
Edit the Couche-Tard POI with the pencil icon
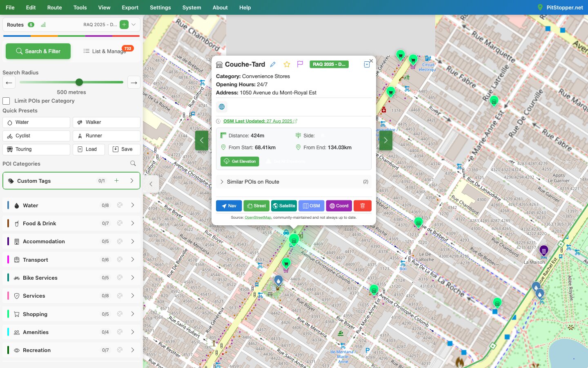(273, 64)
